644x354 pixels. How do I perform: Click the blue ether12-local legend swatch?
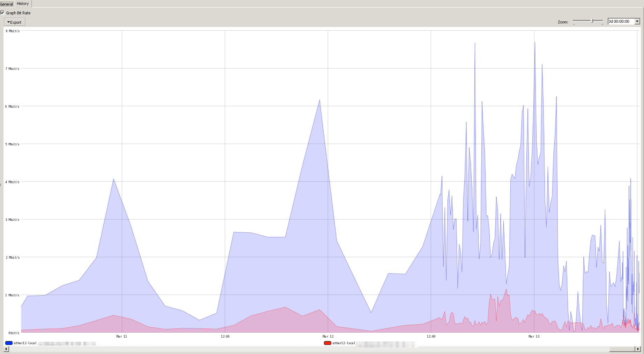point(9,343)
